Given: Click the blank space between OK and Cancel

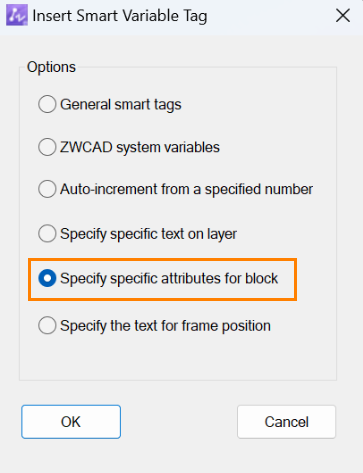Looking at the screenshot, I should coord(179,422).
